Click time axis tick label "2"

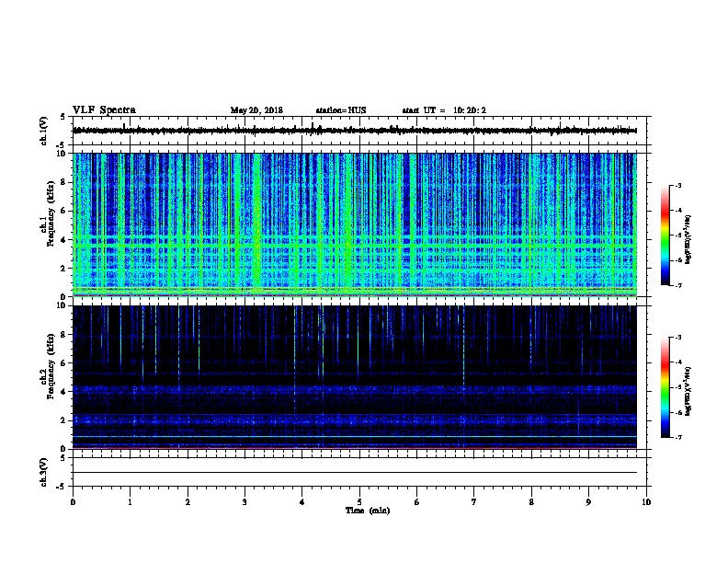pyautogui.click(x=188, y=502)
